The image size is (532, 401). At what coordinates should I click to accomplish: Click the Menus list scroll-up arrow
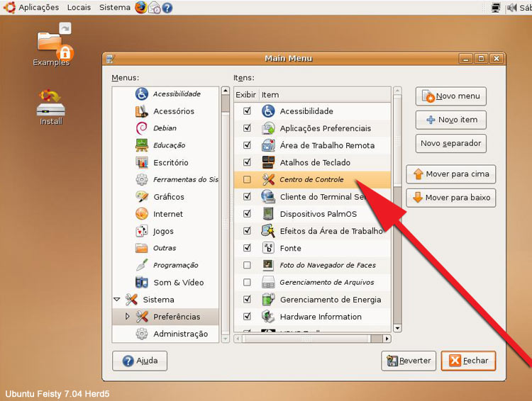point(226,91)
